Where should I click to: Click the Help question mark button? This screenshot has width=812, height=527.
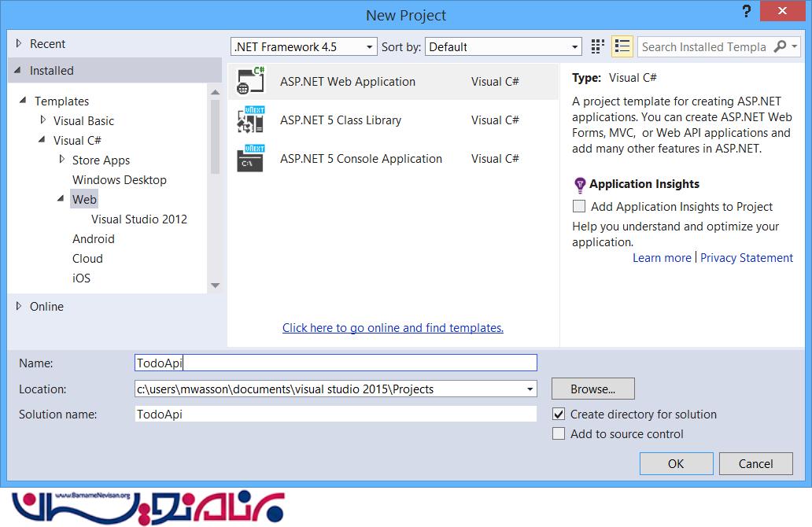point(746,12)
